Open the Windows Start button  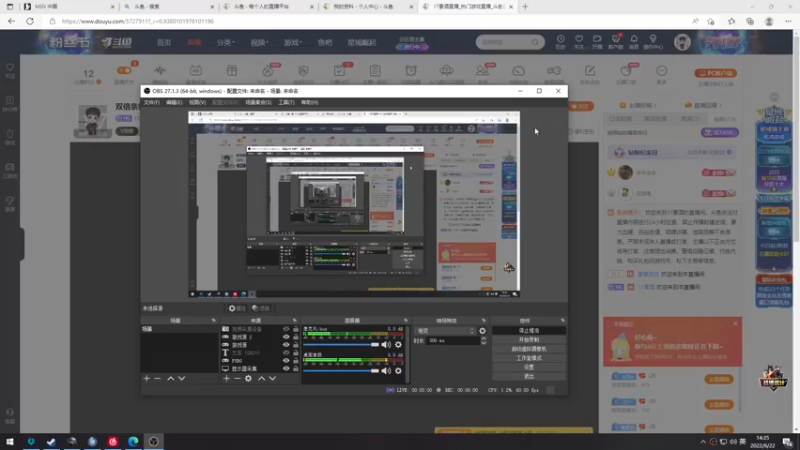click(x=10, y=441)
